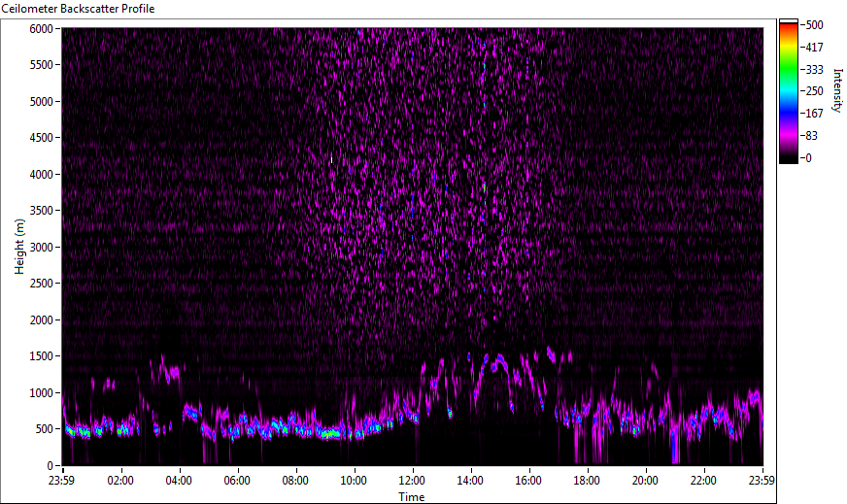Click the 06:00 time axis label
The height and width of the screenshot is (504, 847).
[x=237, y=481]
